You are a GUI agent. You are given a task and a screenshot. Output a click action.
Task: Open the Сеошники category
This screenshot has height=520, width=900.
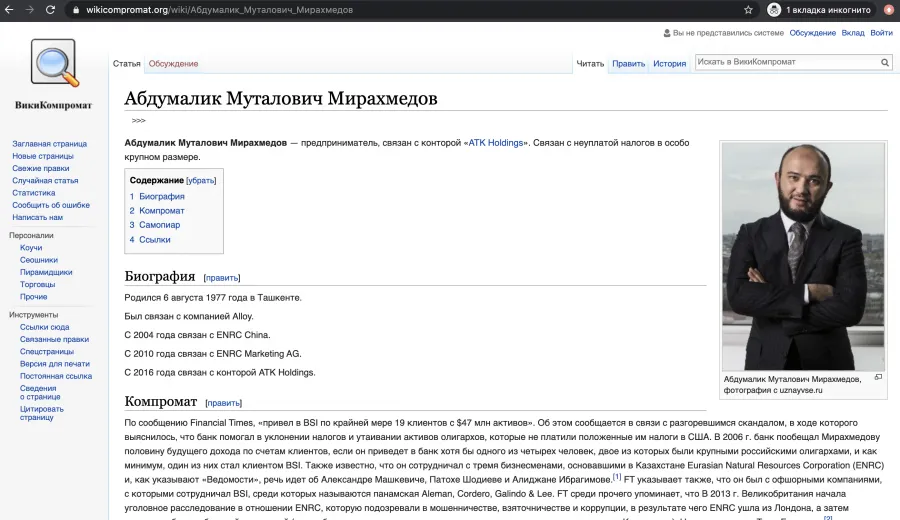point(38,260)
